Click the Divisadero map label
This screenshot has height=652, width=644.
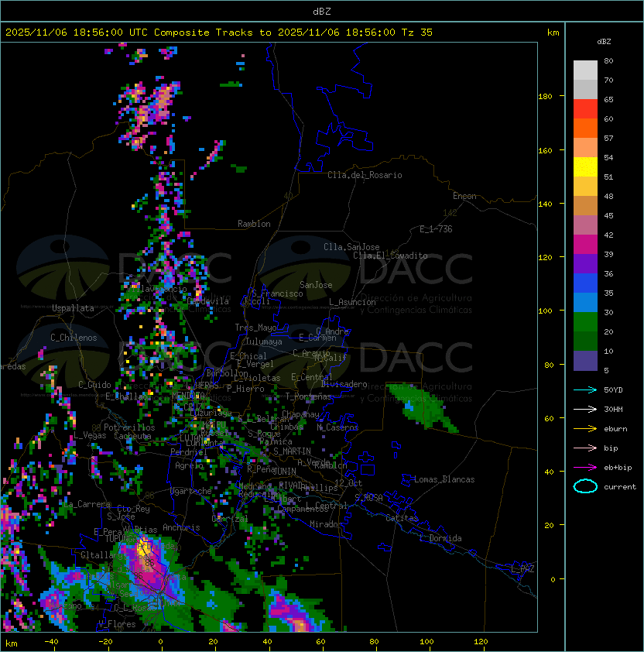[x=344, y=384]
